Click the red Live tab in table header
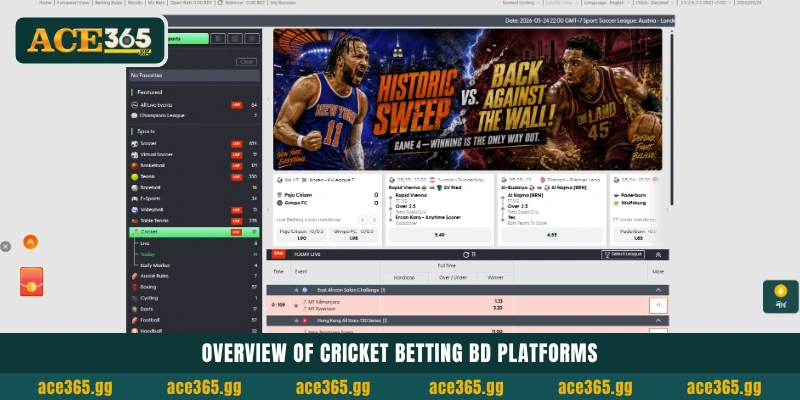Screen dimensions: 800x400 [279, 254]
